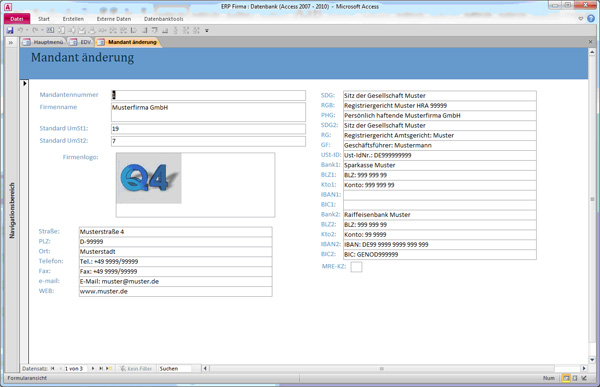The width and height of the screenshot is (600, 387).
Task: Create a new blank record icon
Action: click(x=109, y=368)
